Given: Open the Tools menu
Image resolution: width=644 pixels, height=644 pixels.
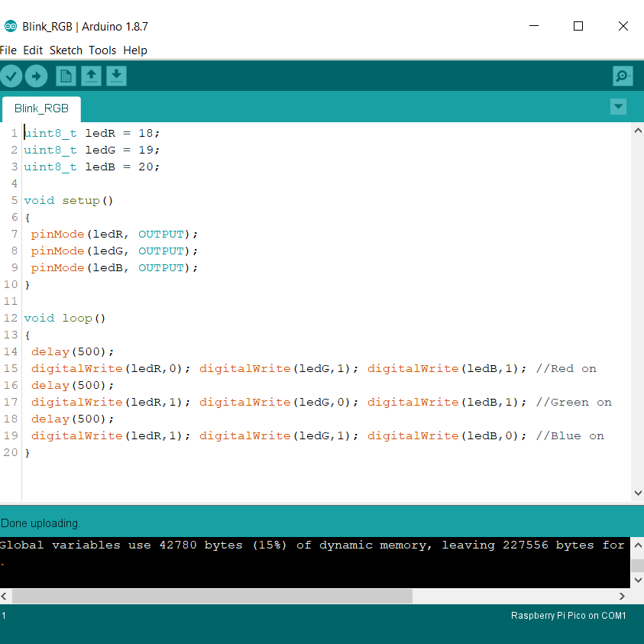Looking at the screenshot, I should 102,50.
